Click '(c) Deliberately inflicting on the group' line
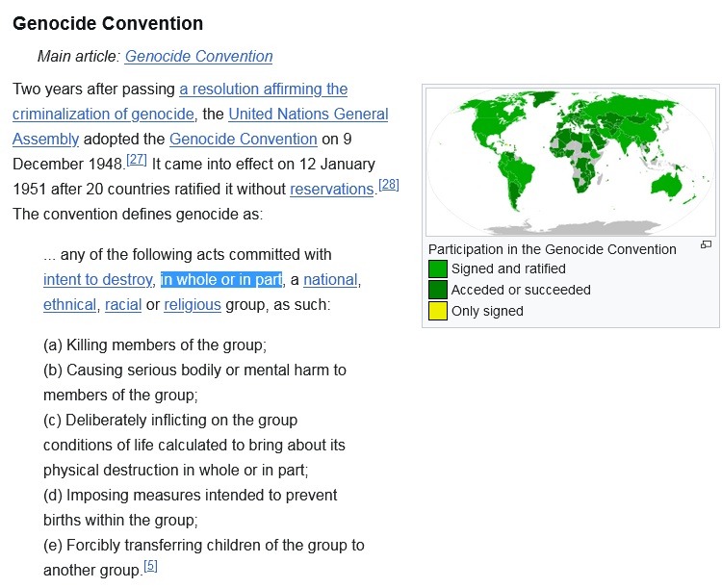Screen dimensions: 722x588 click(x=170, y=421)
